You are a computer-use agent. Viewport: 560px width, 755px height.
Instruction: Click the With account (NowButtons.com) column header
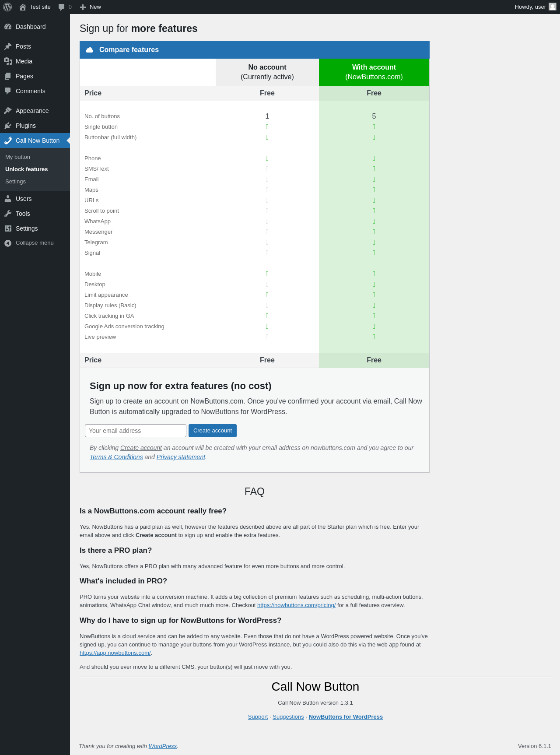(x=374, y=72)
